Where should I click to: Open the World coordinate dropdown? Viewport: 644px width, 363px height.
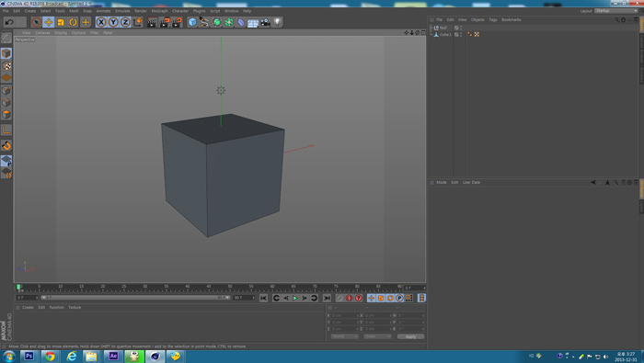pos(344,336)
